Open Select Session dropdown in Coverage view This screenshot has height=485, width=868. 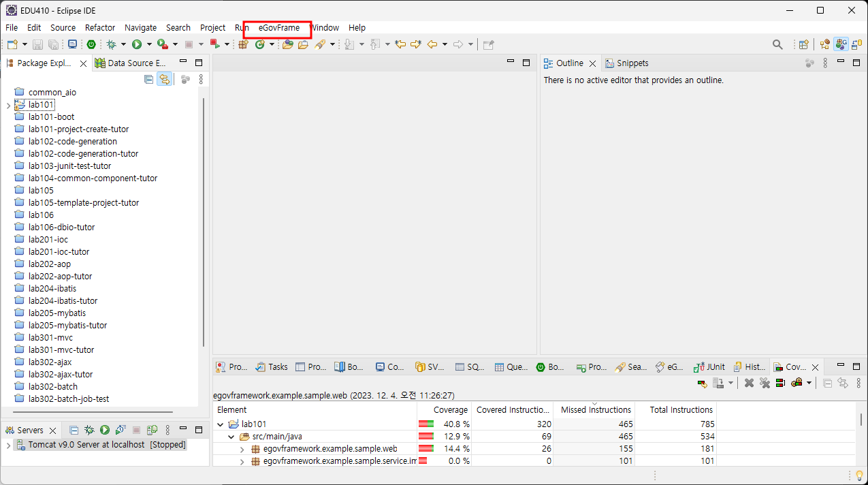tap(809, 383)
